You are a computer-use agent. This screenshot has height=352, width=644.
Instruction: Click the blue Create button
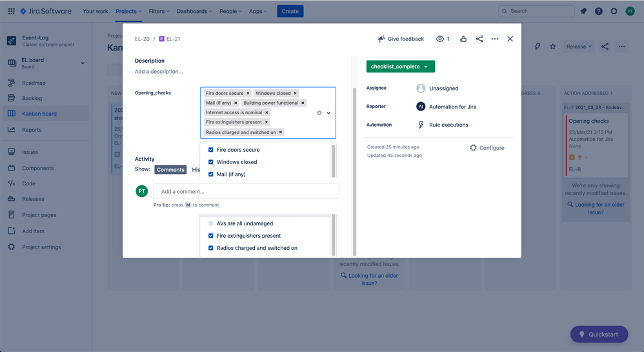290,11
